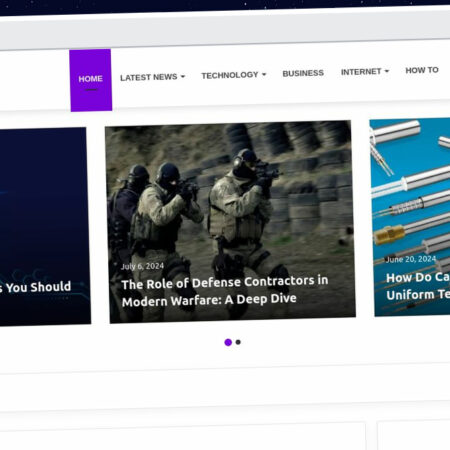Click the July 6, 2024 date

142,266
